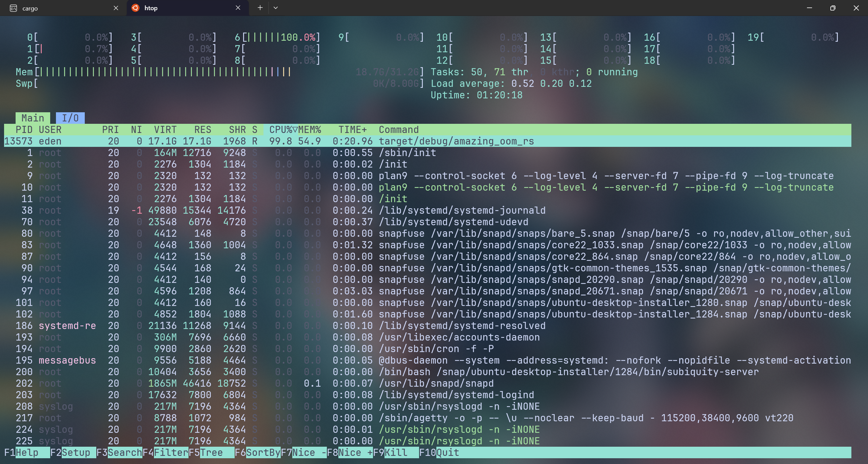This screenshot has width=868, height=464.
Task: Select the systemd-udevd process row
Action: pyautogui.click(x=428, y=222)
